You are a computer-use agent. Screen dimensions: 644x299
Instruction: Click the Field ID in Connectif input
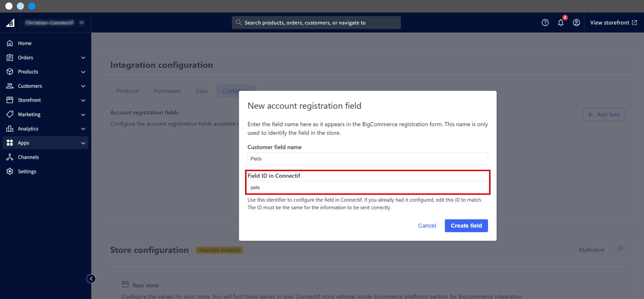(x=367, y=187)
